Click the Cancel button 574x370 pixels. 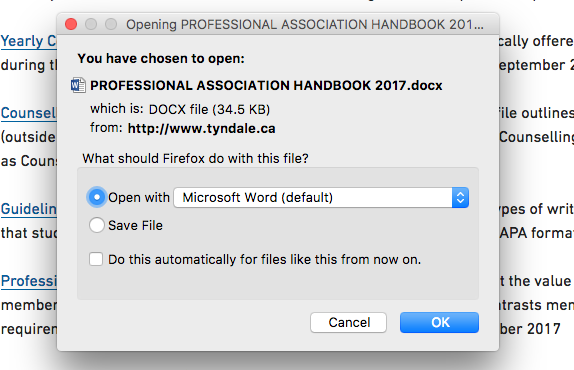pos(348,322)
